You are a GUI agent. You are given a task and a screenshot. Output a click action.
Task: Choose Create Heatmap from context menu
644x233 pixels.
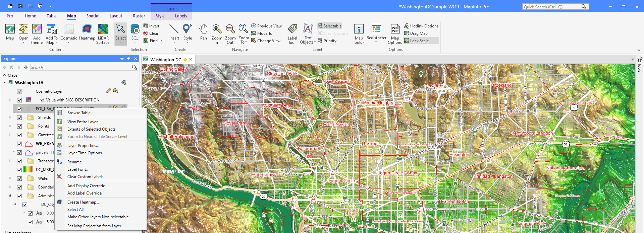tap(83, 202)
